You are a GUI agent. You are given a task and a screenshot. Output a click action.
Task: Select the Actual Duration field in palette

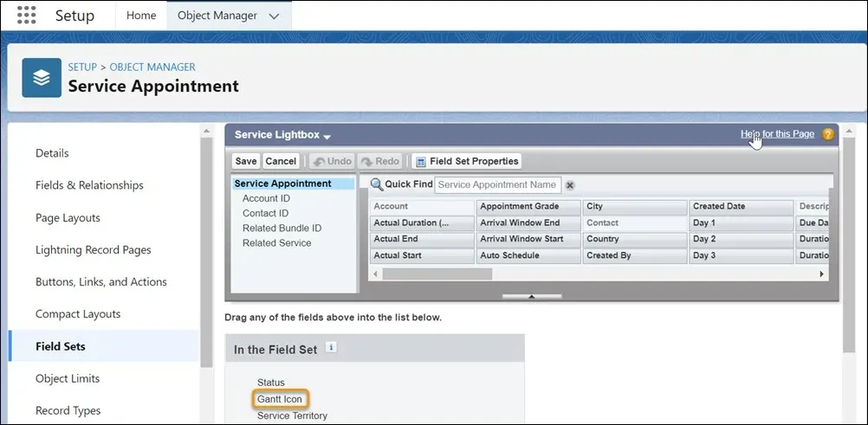[x=422, y=223]
